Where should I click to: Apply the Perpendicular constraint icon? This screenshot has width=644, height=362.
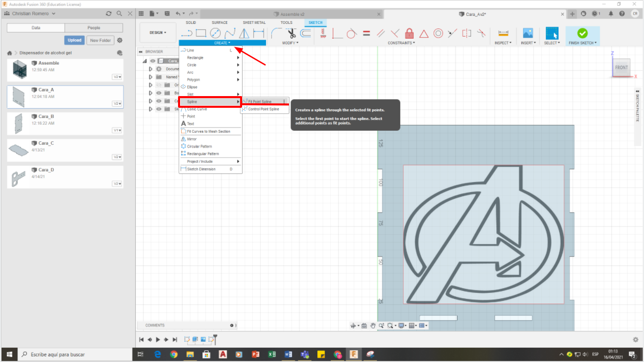(395, 34)
